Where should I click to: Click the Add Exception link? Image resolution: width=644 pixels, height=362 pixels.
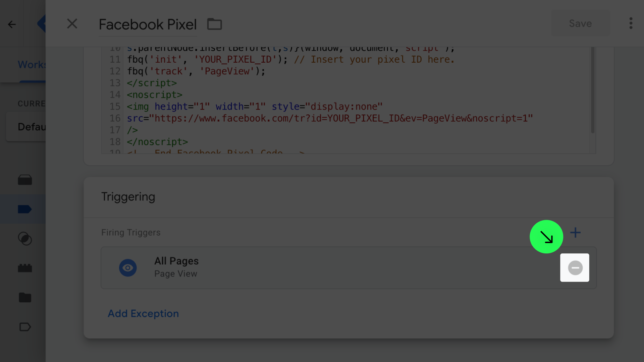143,314
